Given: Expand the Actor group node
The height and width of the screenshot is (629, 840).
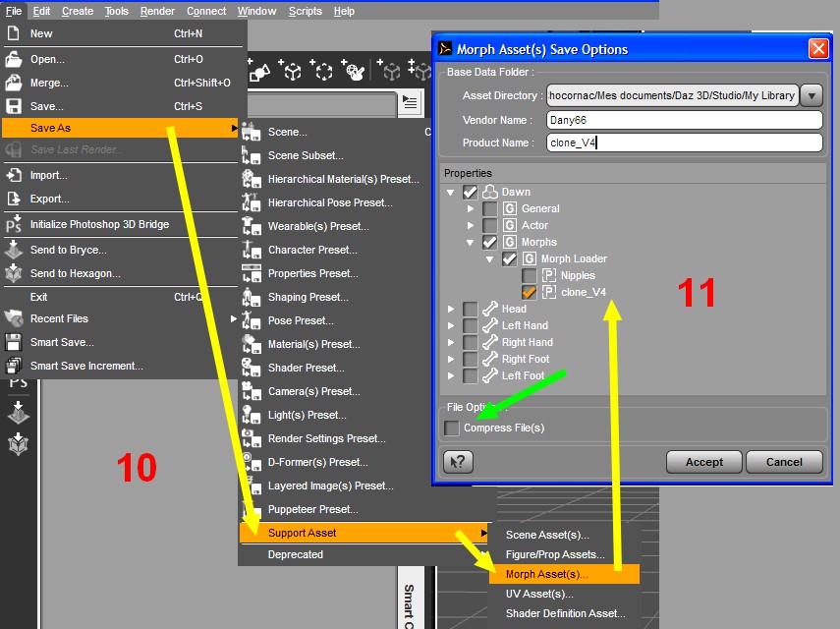Looking at the screenshot, I should click(471, 225).
